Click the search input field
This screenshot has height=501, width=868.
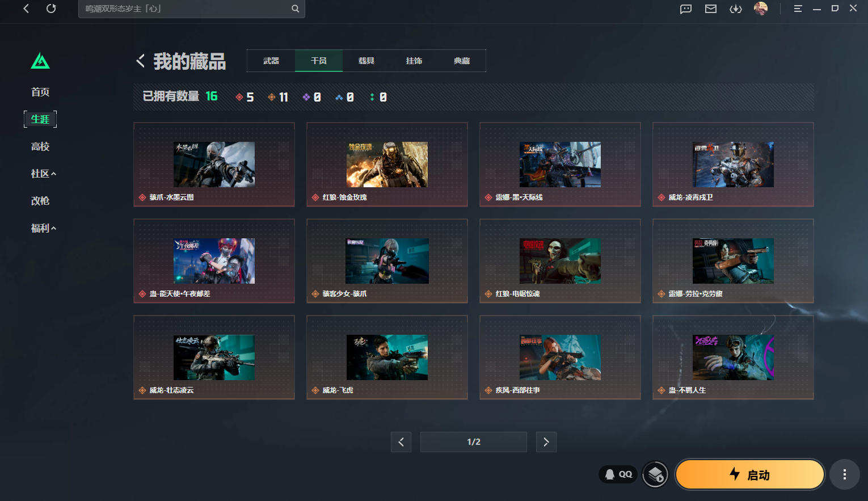[192, 9]
